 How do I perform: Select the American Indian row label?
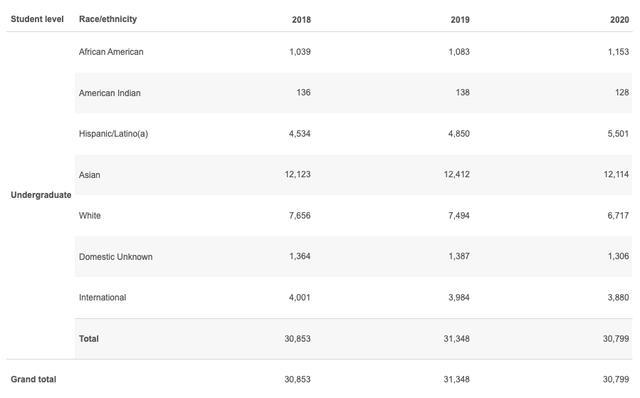click(x=109, y=93)
